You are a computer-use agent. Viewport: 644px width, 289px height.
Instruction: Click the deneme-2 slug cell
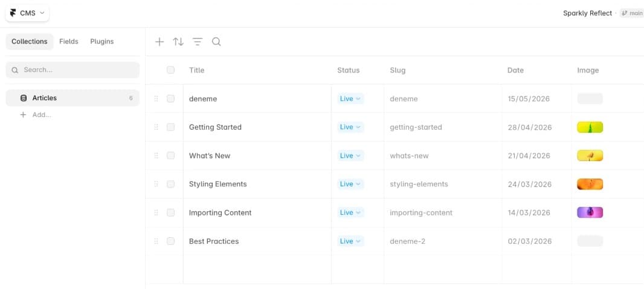pyautogui.click(x=443, y=241)
